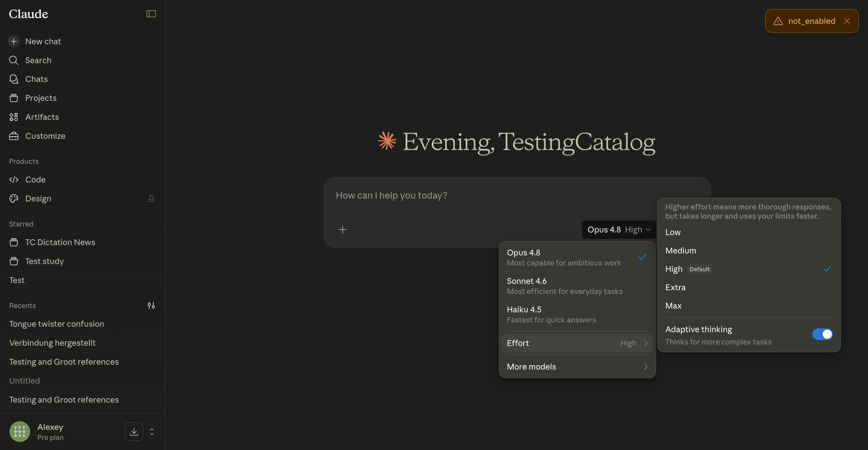Choose the Haiku 4.5 model
This screenshot has width=868, height=450.
coord(577,314)
